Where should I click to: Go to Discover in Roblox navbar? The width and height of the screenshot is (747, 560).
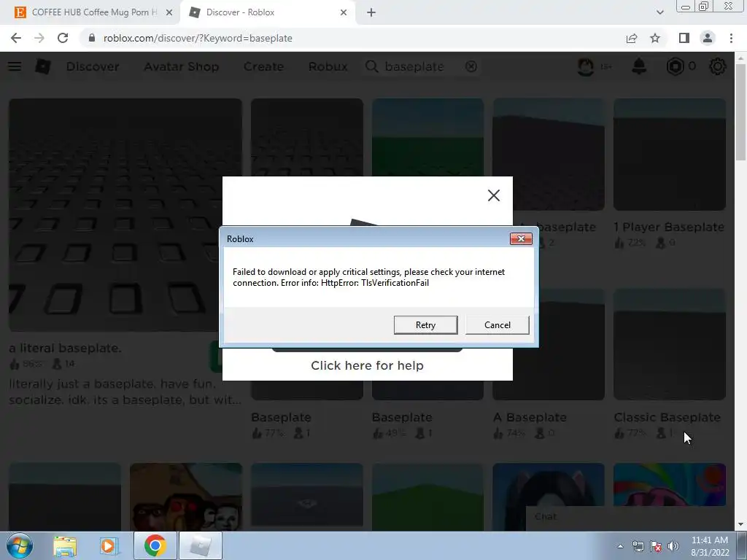93,66
